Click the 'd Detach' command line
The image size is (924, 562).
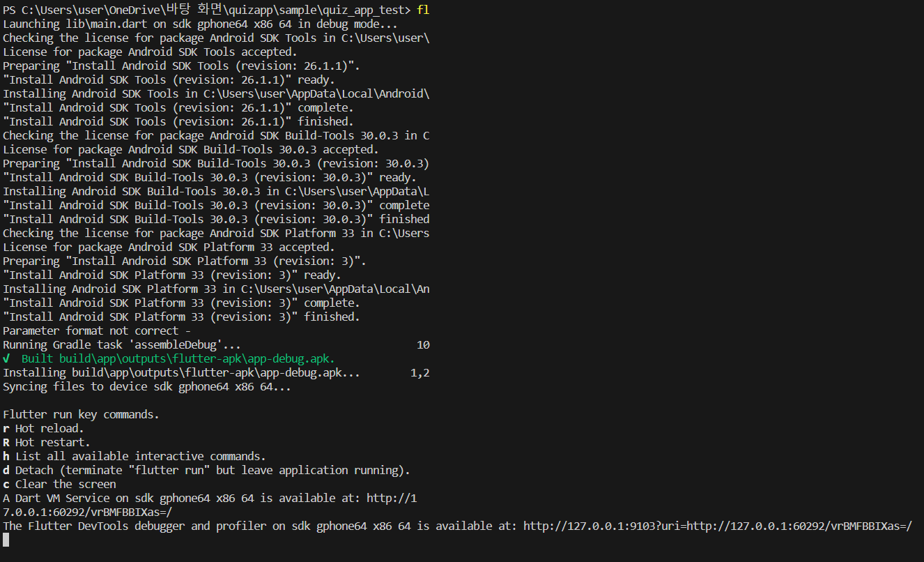coord(206,470)
